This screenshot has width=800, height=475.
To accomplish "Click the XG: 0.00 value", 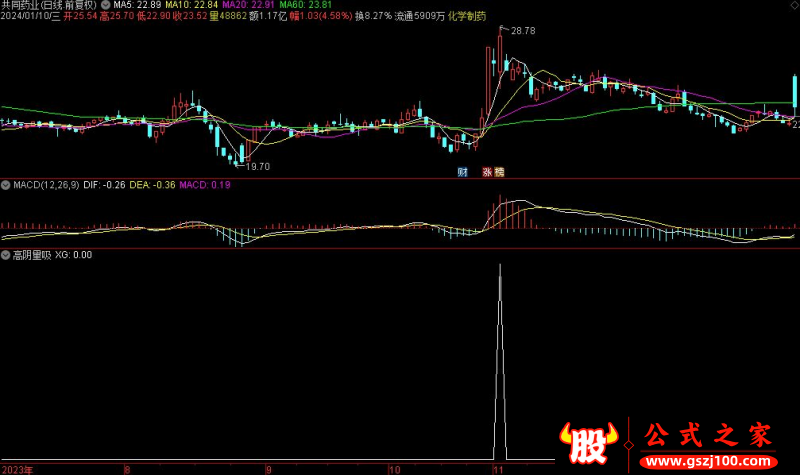I will tap(73, 255).
